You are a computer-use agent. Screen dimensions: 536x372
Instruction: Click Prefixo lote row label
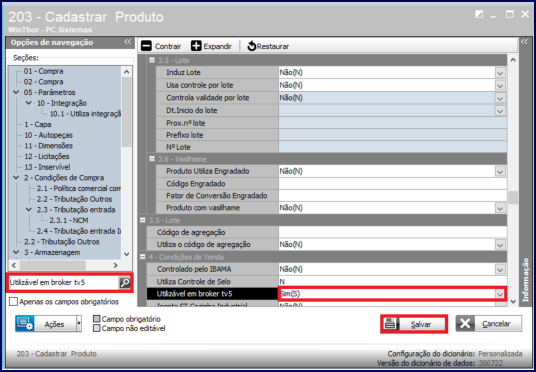(185, 135)
